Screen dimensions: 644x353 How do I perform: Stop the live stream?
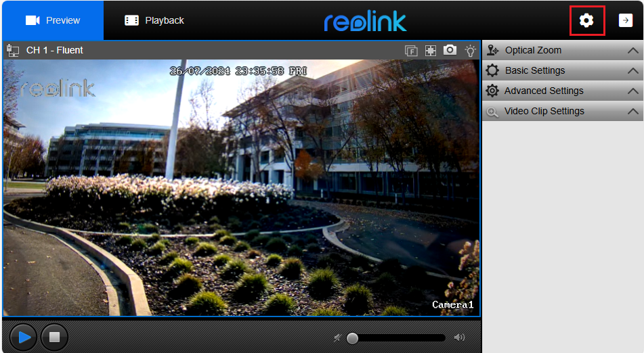[55, 336]
